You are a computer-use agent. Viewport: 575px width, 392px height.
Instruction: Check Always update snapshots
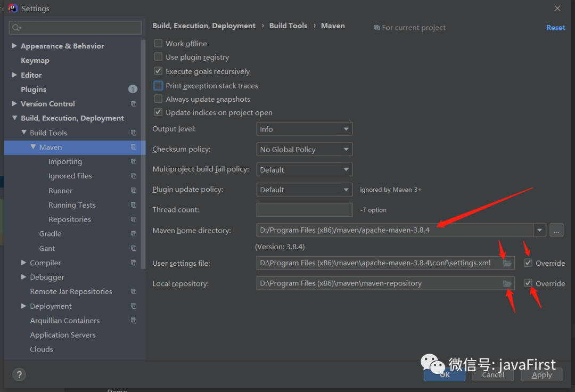pos(158,99)
